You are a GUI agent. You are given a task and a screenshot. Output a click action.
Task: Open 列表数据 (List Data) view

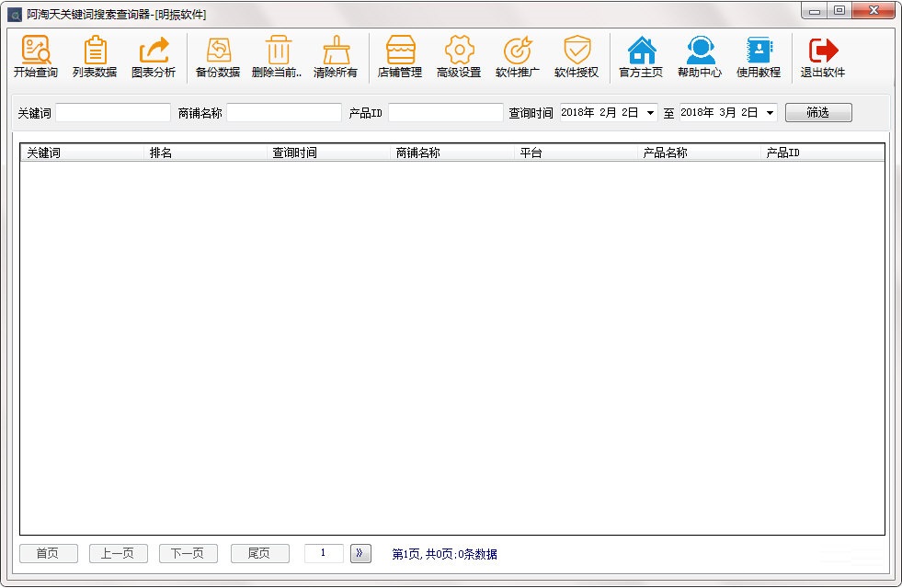pyautogui.click(x=95, y=57)
